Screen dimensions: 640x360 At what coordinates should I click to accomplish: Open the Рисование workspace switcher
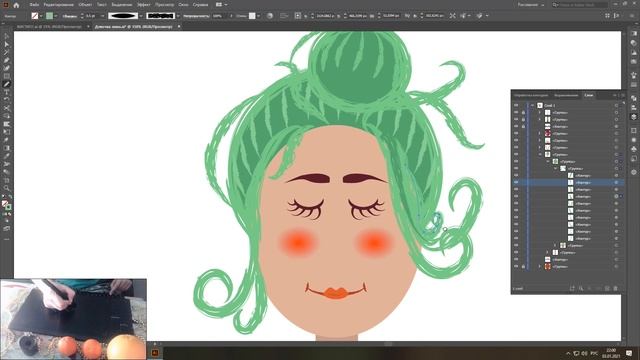click(531, 5)
